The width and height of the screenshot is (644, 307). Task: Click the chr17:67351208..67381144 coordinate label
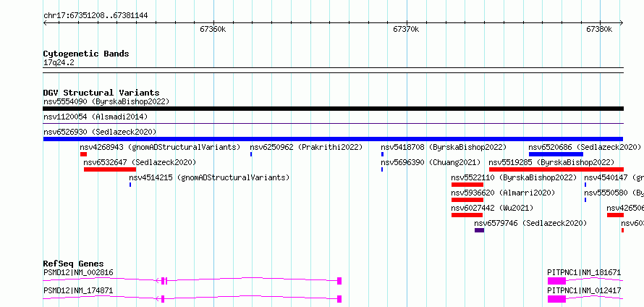(x=96, y=16)
